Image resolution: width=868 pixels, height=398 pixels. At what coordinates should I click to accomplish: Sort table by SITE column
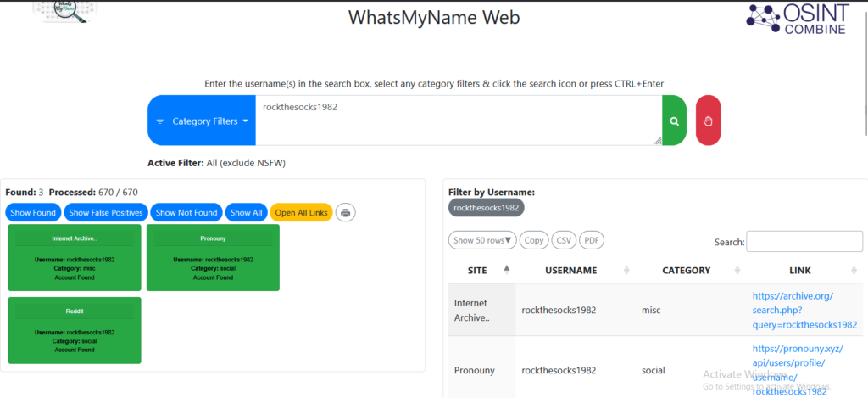(481, 271)
